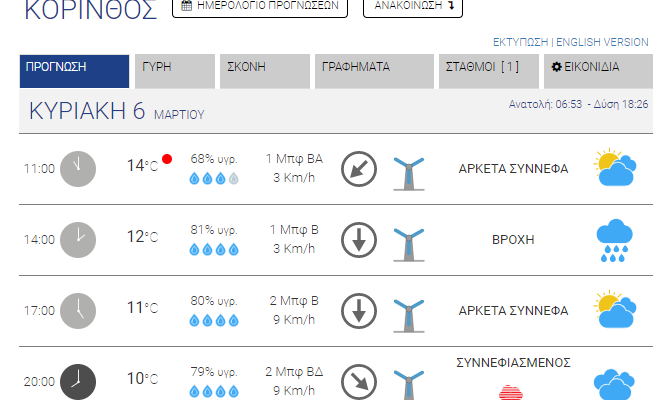Click the ΕΚΤΥΠΩΣΗ print link
Viewport: 669px width, 400px height.
pos(521,42)
